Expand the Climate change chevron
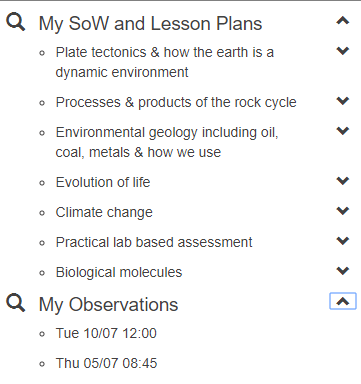The width and height of the screenshot is (361, 384). pos(343,211)
